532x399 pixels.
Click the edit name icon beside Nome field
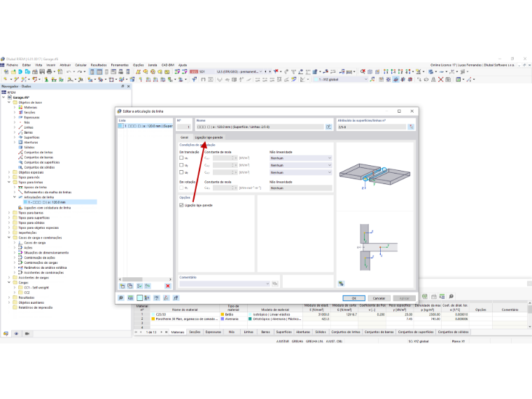click(328, 127)
